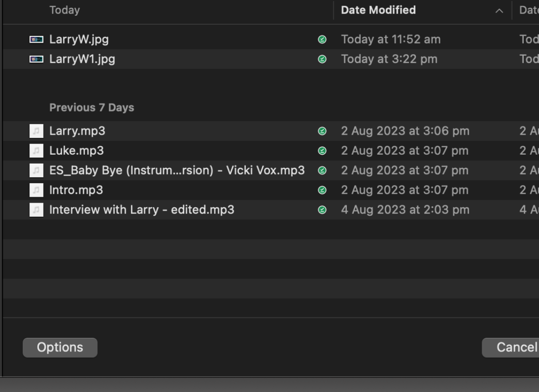Click the Intro.mp3 music note icon
This screenshot has width=539, height=392.
pos(36,190)
